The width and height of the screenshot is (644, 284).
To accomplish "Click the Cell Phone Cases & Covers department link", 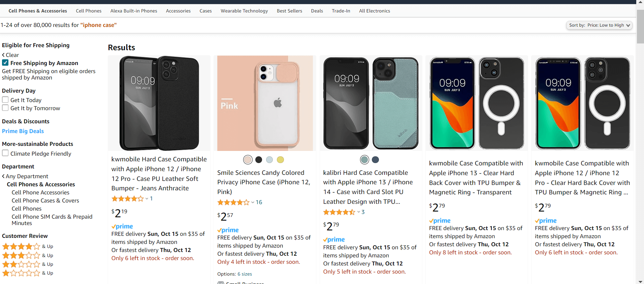I will [45, 200].
